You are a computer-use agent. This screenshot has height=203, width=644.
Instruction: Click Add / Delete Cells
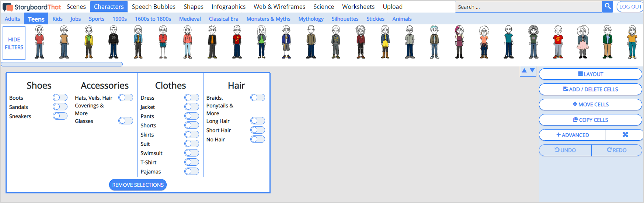coord(591,89)
